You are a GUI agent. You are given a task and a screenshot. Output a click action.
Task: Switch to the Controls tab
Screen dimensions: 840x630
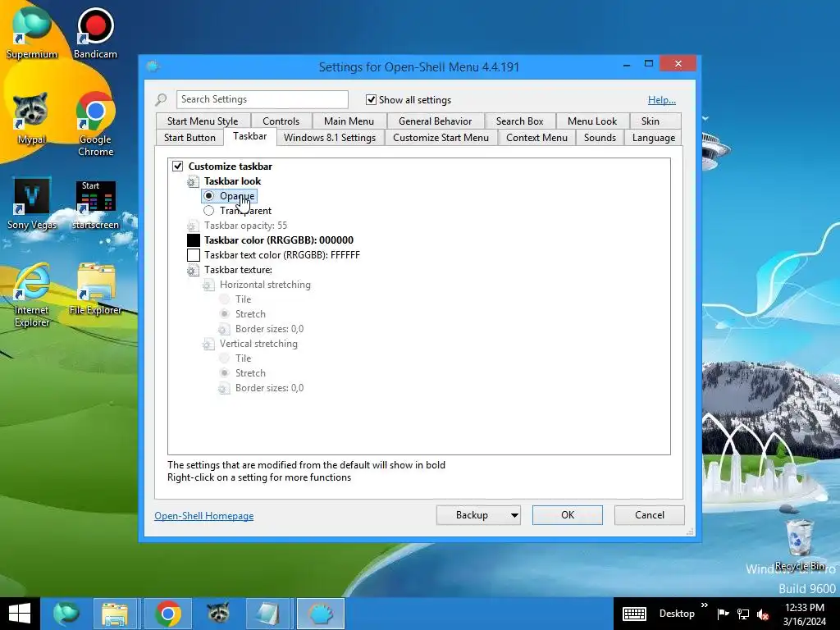coord(281,121)
